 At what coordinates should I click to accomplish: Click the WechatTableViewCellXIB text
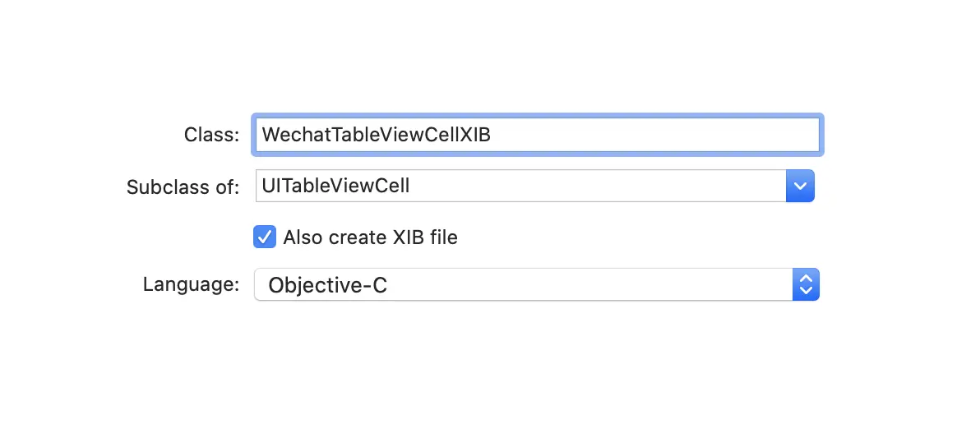(376, 135)
